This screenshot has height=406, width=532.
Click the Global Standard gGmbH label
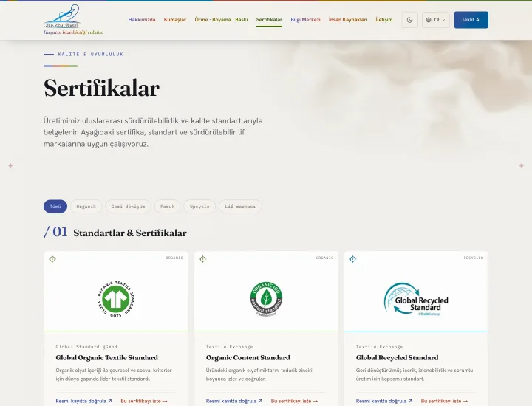(86, 347)
